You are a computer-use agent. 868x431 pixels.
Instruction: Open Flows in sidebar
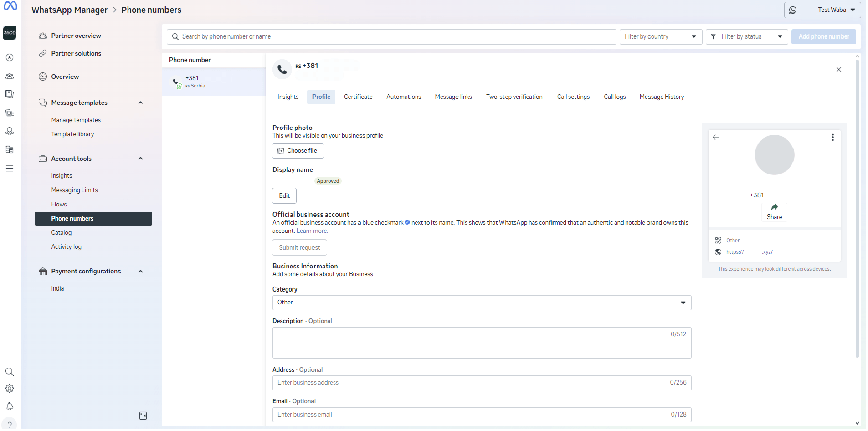[x=59, y=205]
